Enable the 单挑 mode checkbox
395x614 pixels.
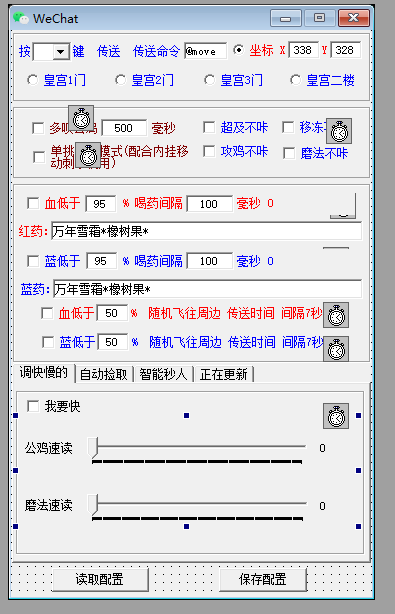[39, 157]
